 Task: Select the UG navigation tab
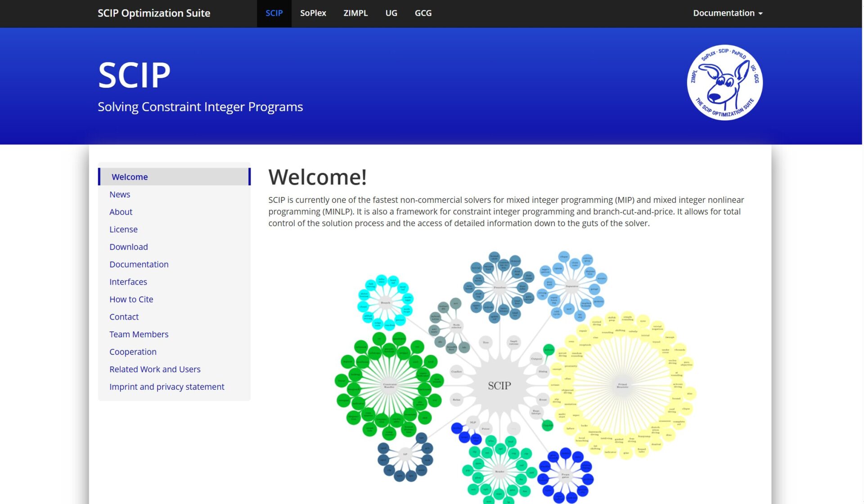coord(391,13)
